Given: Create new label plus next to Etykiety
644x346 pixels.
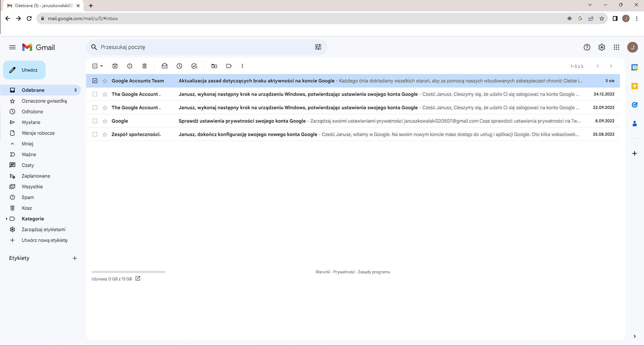Looking at the screenshot, I should (x=75, y=258).
